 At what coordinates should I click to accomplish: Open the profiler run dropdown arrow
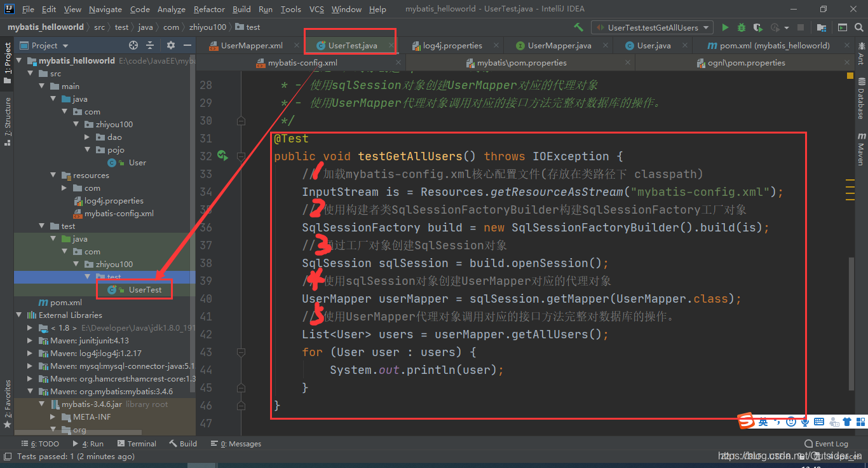[787, 28]
